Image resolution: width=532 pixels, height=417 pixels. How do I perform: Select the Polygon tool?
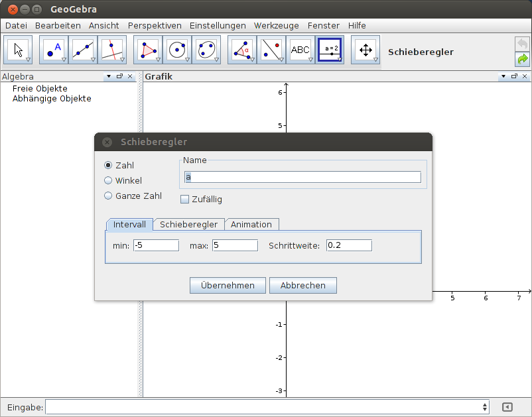click(x=147, y=49)
